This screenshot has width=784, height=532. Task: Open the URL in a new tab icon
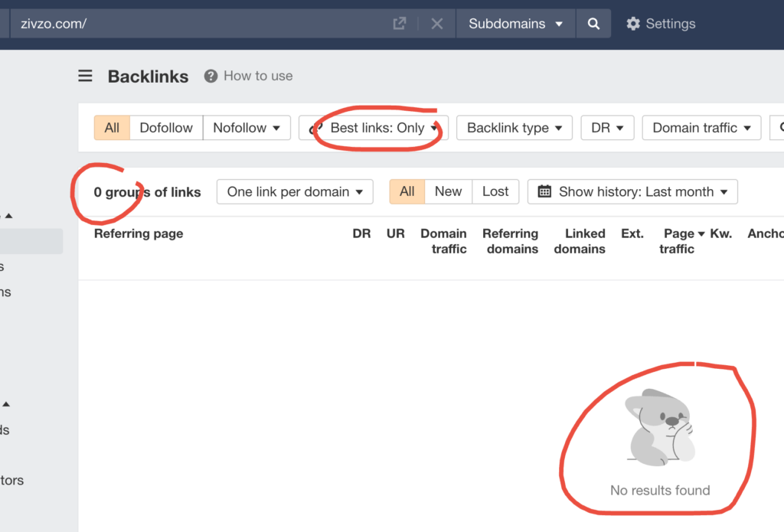(x=400, y=24)
